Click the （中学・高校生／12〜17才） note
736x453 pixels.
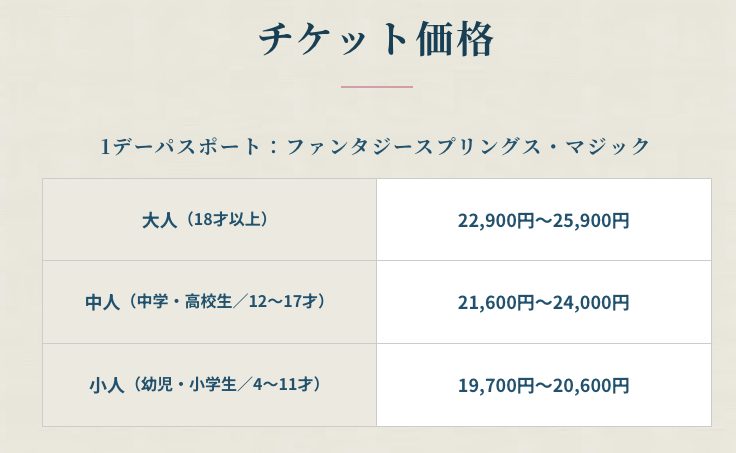pos(228,301)
